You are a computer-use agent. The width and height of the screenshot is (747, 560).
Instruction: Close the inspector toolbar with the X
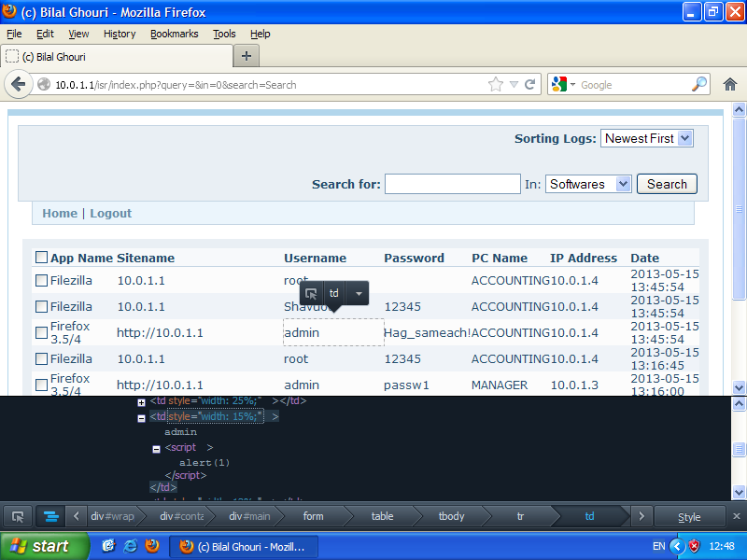[x=737, y=516]
